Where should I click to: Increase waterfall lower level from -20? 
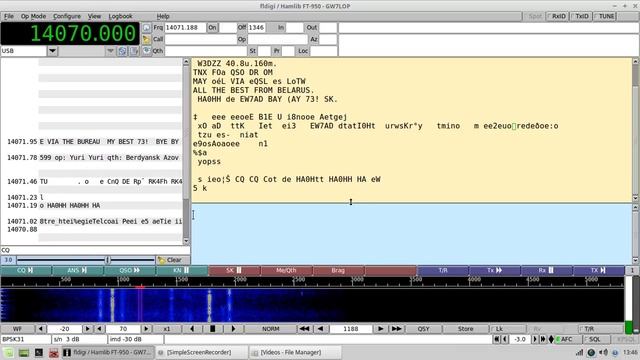[87, 329]
